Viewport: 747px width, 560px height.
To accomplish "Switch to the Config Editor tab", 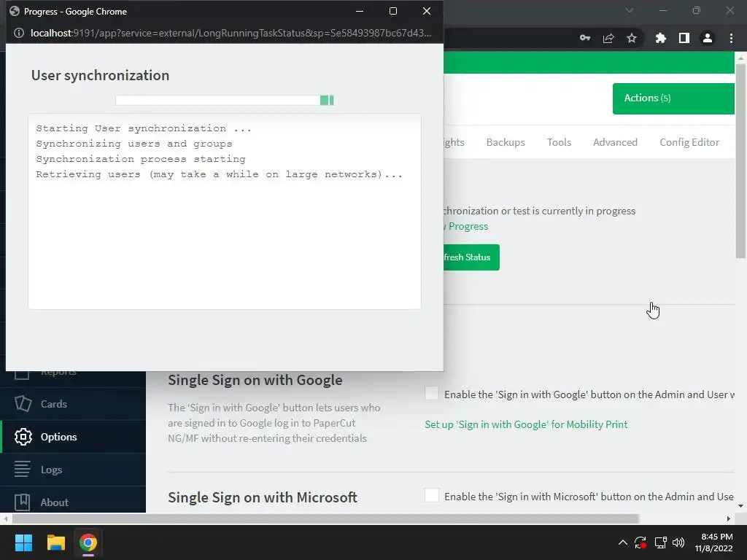I will [689, 142].
